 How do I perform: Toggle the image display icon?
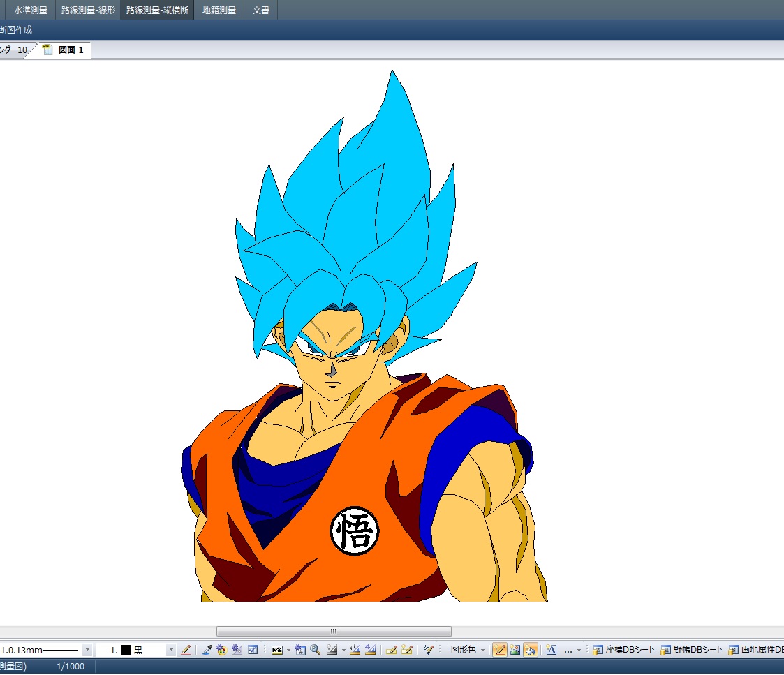click(515, 650)
